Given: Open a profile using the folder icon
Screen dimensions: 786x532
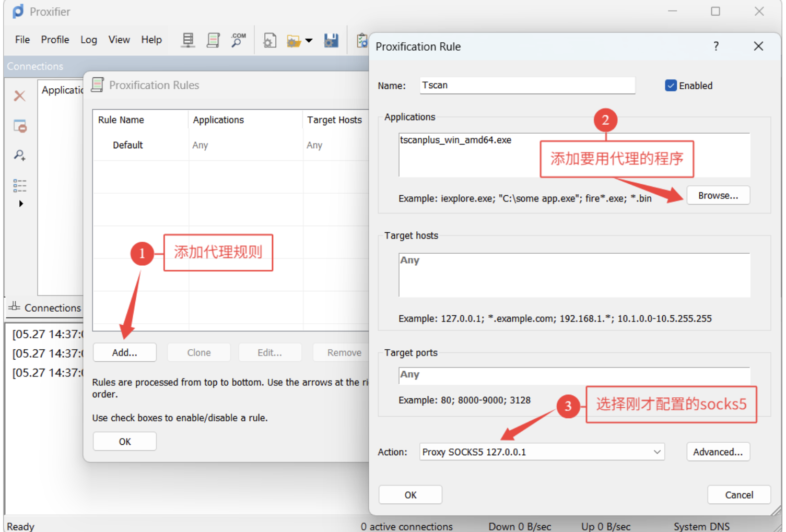Looking at the screenshot, I should pos(294,41).
